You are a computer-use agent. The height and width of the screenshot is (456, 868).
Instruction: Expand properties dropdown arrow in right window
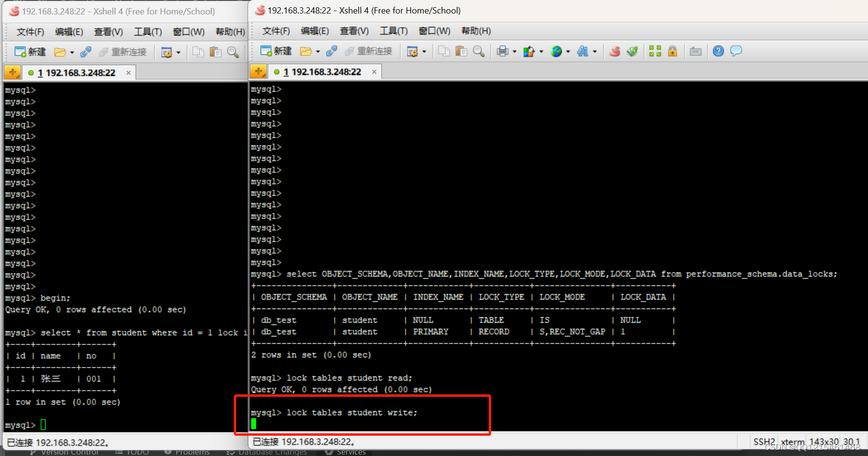pyautogui.click(x=424, y=52)
